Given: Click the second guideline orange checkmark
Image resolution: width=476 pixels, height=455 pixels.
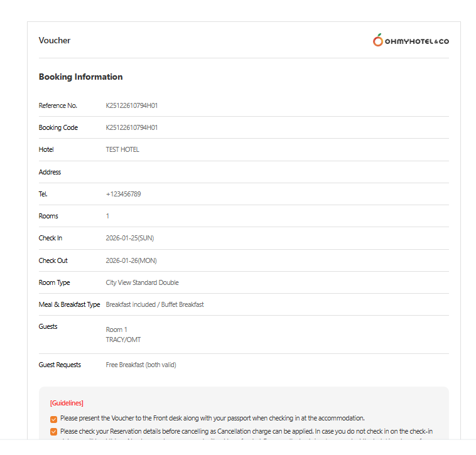Looking at the screenshot, I should 53,432.
